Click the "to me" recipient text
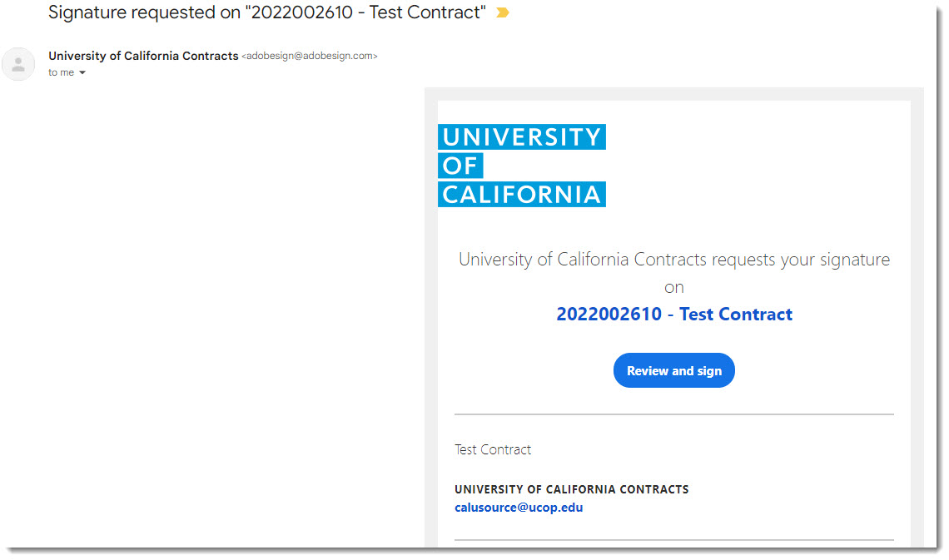 click(x=61, y=73)
